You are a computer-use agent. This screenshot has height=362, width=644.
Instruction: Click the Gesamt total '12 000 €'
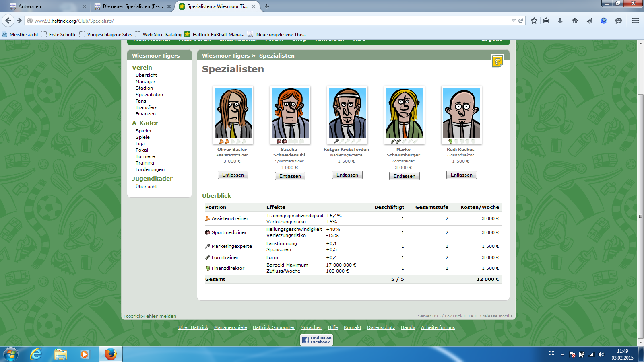pos(488,279)
